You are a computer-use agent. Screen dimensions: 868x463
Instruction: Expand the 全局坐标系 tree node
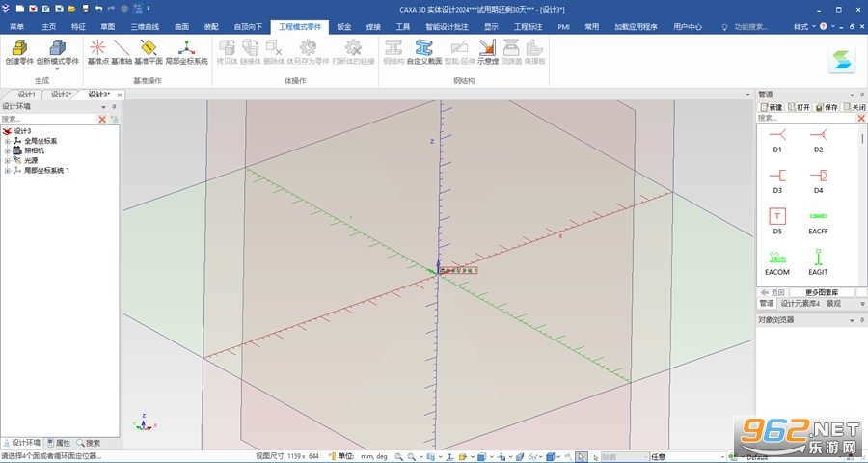point(7,141)
